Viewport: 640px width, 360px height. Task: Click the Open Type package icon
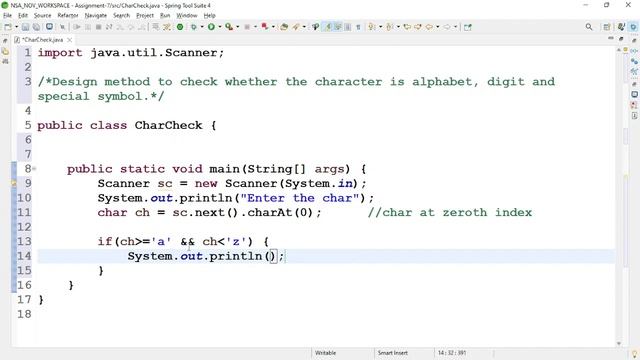click(284, 27)
